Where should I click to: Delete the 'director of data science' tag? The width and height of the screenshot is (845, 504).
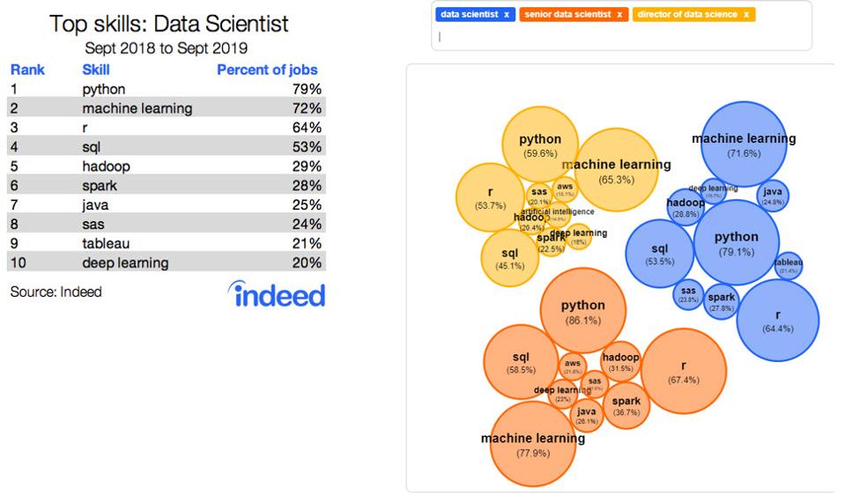(746, 15)
